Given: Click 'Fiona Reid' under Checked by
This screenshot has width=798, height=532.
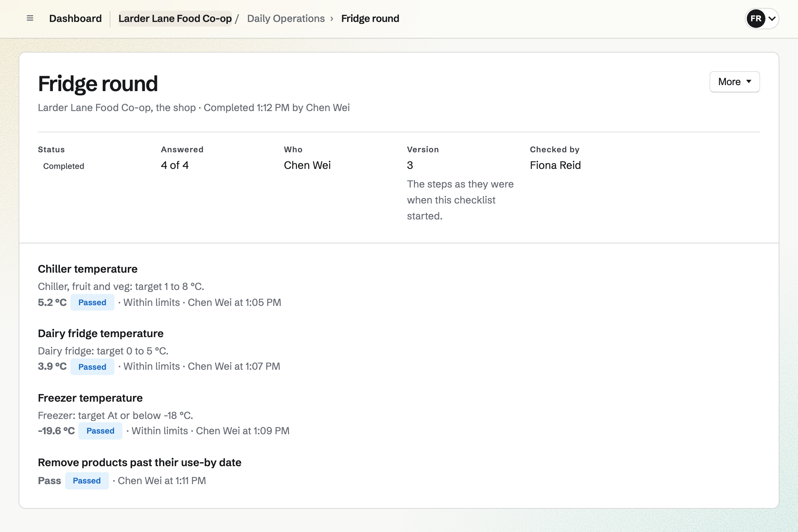Looking at the screenshot, I should click(555, 165).
